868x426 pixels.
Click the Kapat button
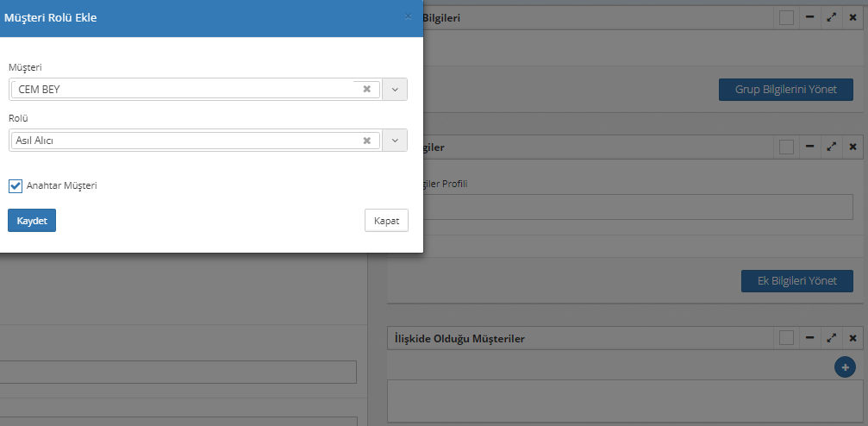point(386,221)
